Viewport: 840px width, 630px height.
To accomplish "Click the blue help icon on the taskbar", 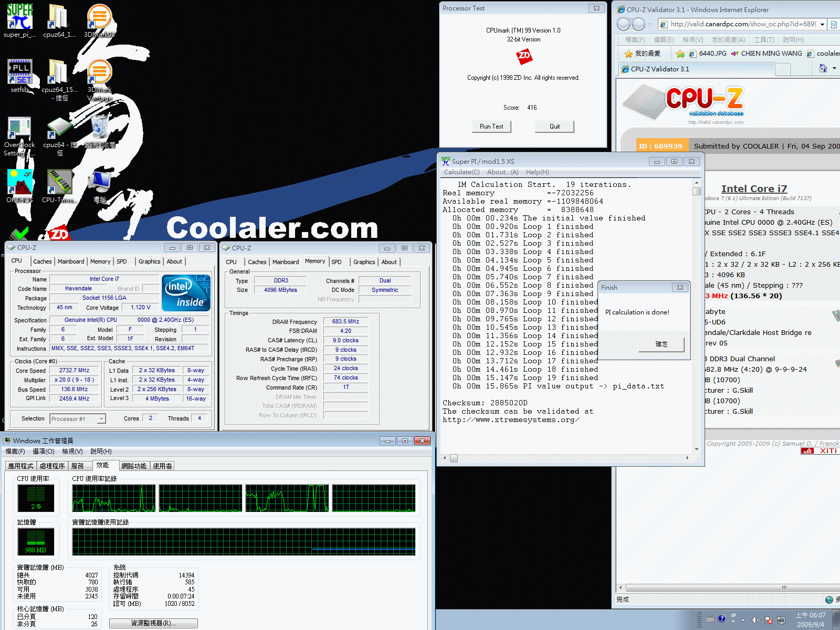I will coord(722,619).
